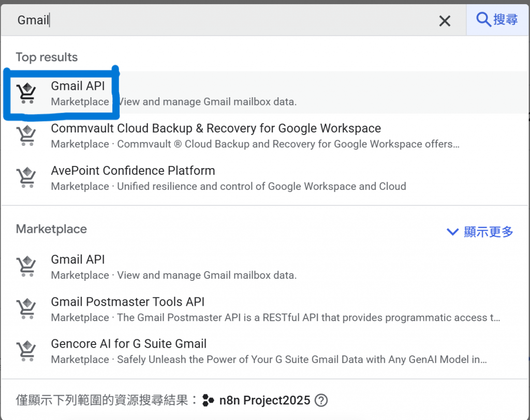
Task: Click the magnifier icon in the 搜尋 button
Action: (483, 20)
